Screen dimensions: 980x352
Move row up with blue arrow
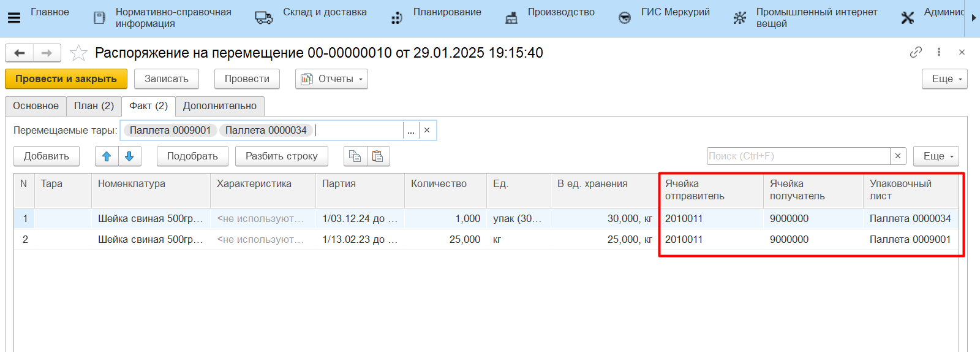[x=107, y=156]
